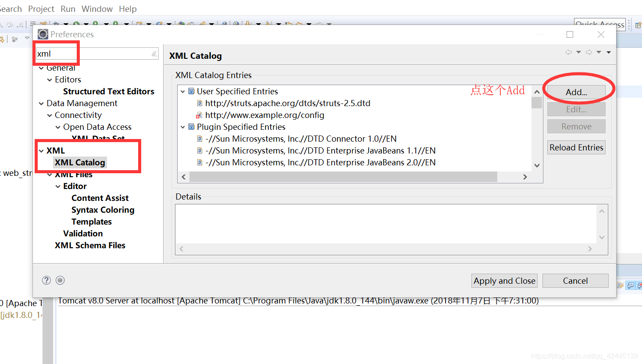Viewport: 642px width, 364px height.
Task: Collapse the Connectivity tree node
Action: (50, 115)
